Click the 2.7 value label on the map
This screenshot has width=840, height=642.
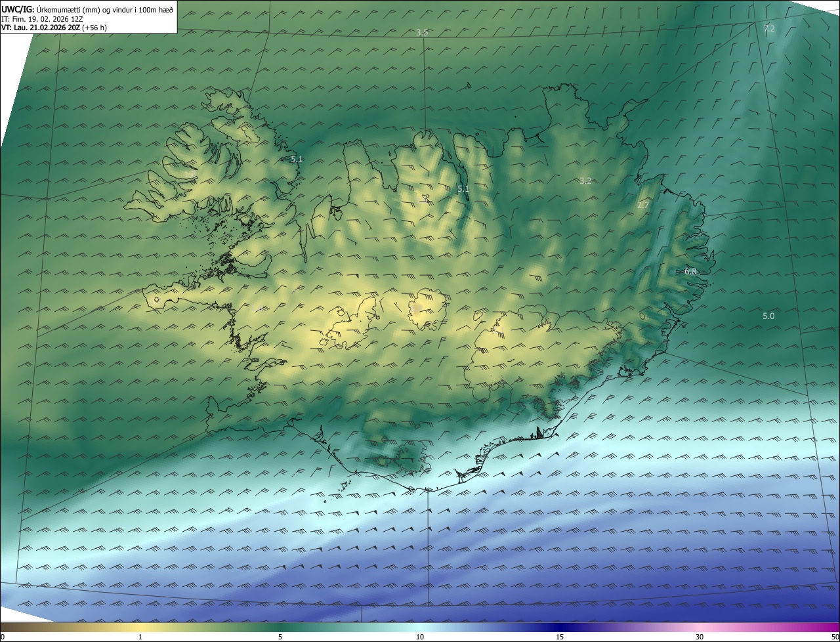tap(643, 205)
